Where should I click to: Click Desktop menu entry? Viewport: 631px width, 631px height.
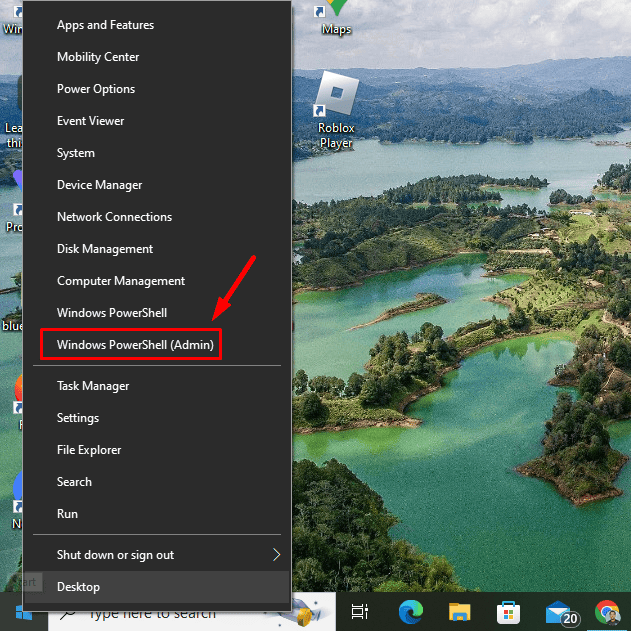(x=157, y=587)
